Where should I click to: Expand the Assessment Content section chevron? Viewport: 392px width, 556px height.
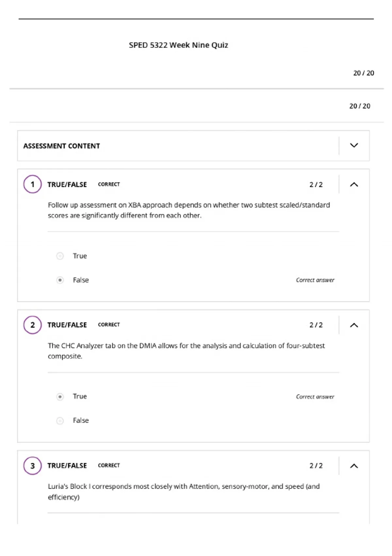tap(354, 145)
